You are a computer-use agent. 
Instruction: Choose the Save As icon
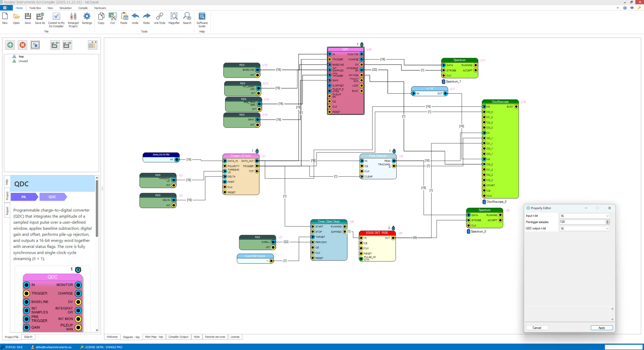tap(40, 19)
